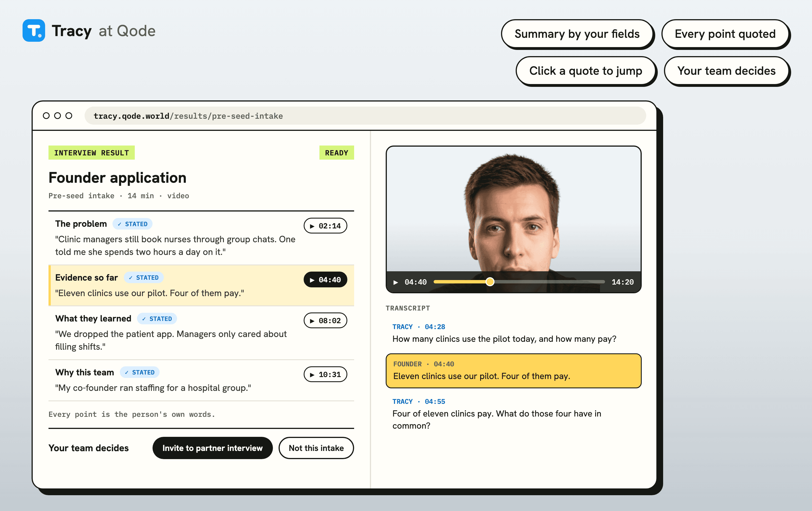Click the TRACY 04:28 transcript timestamp
Viewport: 812px width, 511px height.
coord(418,327)
